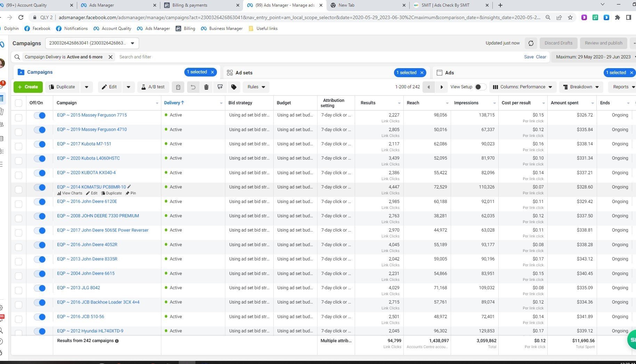Click the green Create button
The height and width of the screenshot is (364, 636).
[x=28, y=87]
